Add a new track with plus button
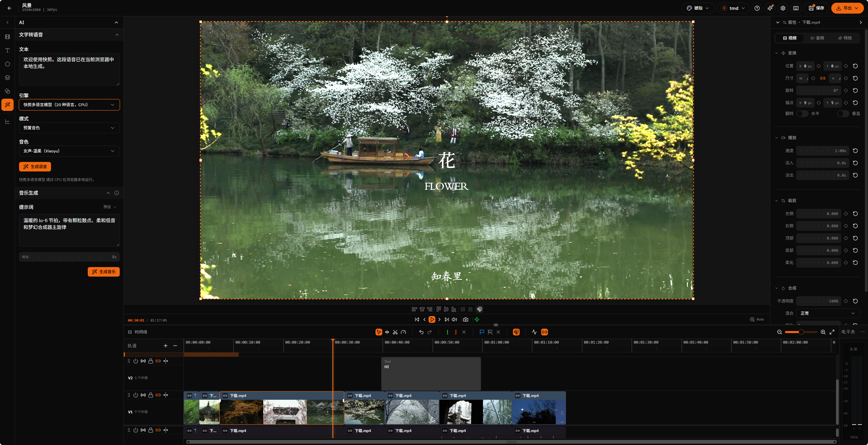 coord(166,346)
